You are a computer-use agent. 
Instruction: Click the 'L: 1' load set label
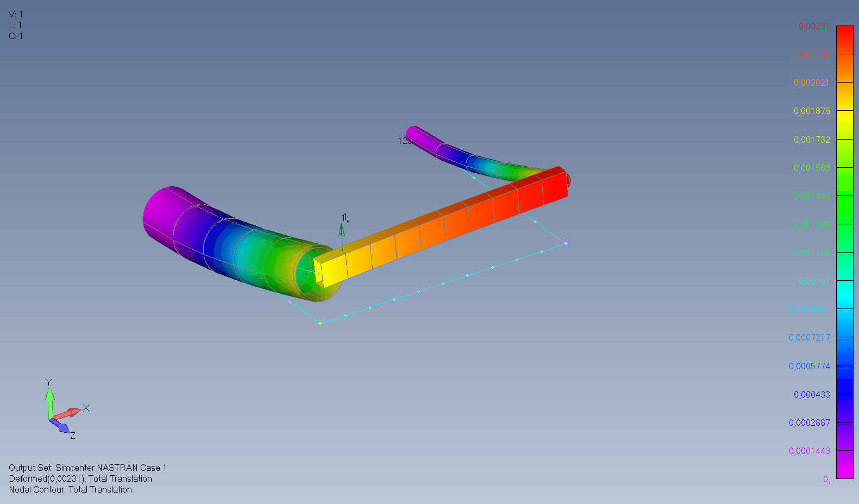15,25
